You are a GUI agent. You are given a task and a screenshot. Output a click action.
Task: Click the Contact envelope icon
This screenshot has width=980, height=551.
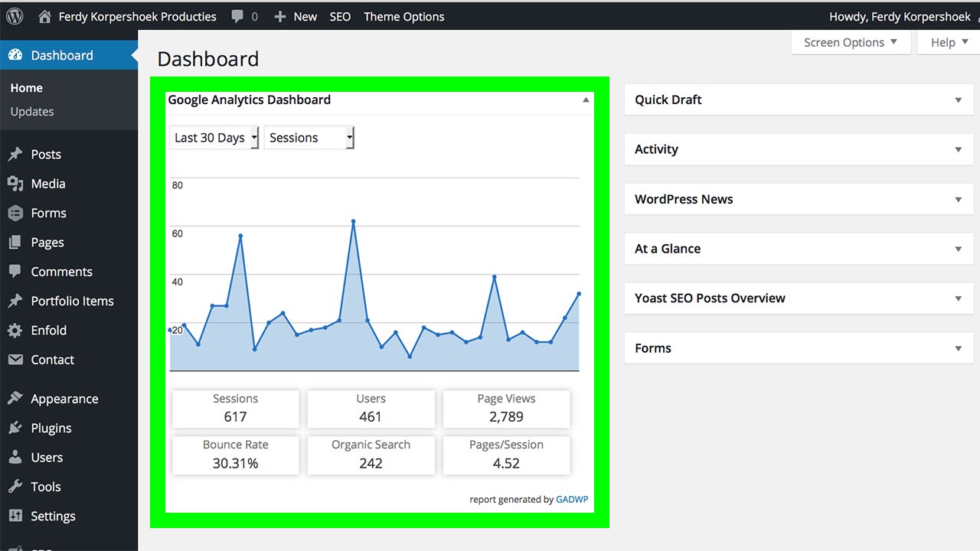click(15, 360)
